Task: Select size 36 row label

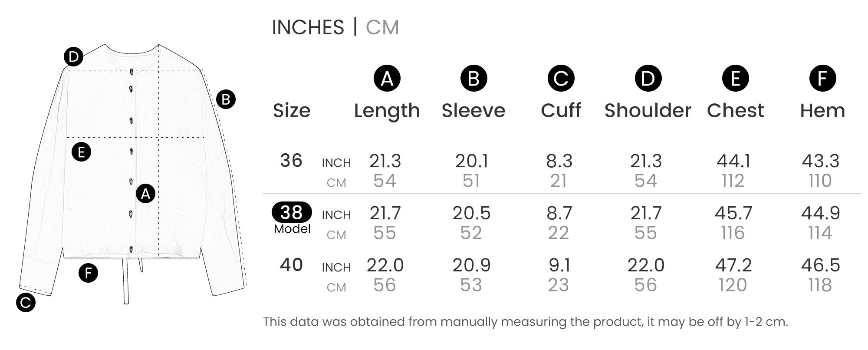Action: coord(291,161)
